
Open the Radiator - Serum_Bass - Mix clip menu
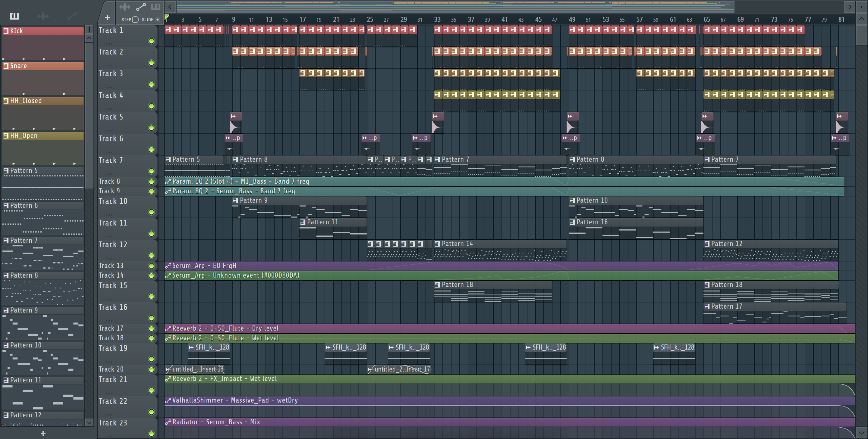pos(168,422)
